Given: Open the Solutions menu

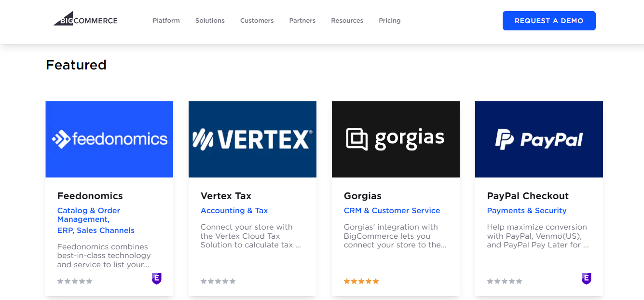Looking at the screenshot, I should click(x=210, y=20).
